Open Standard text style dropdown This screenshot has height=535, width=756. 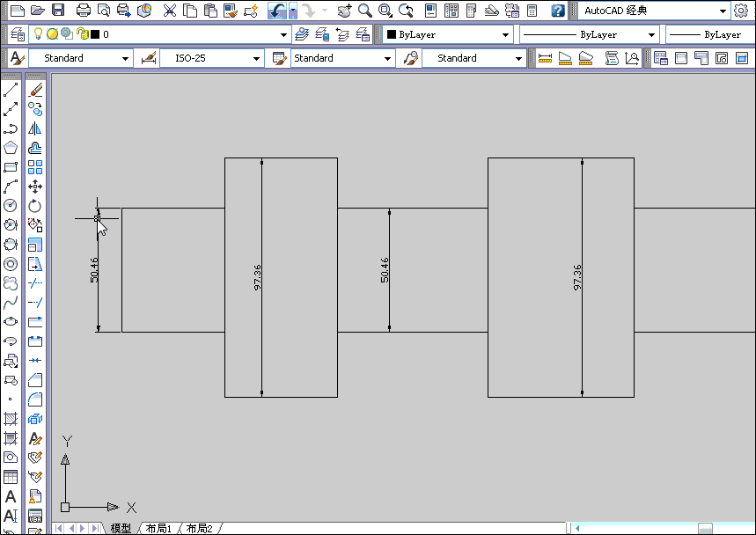point(80,58)
